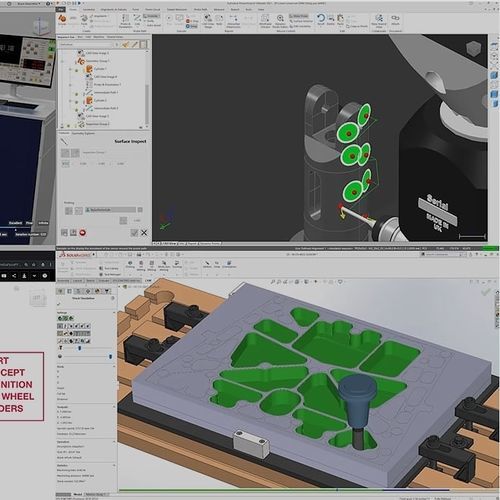Click the share icon in dark left window

point(14,276)
